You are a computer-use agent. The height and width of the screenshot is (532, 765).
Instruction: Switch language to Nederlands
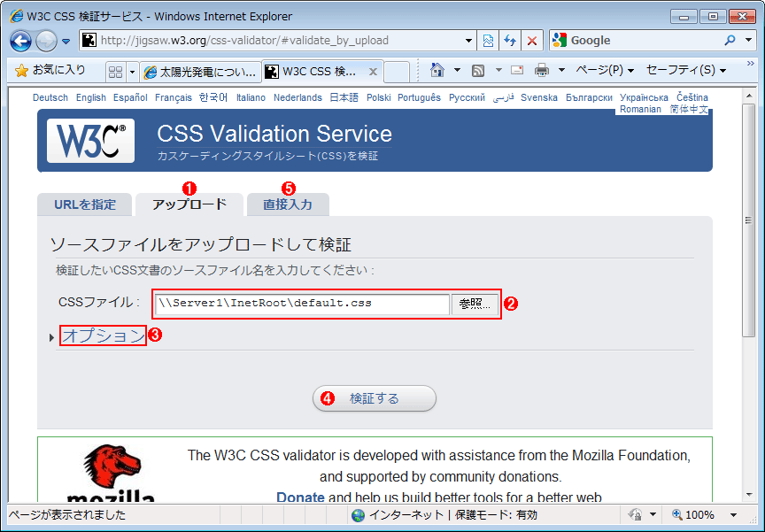click(x=297, y=97)
